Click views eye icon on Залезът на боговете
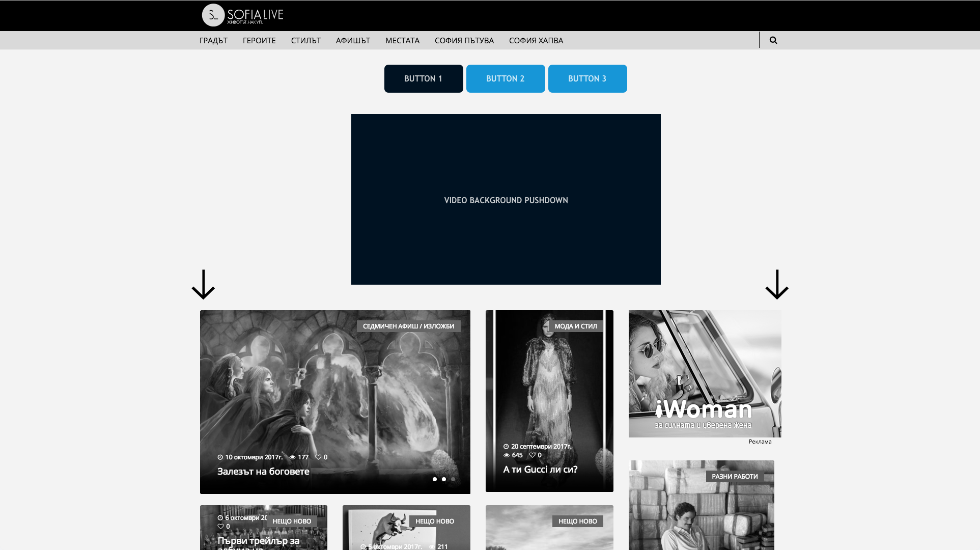 (293, 457)
